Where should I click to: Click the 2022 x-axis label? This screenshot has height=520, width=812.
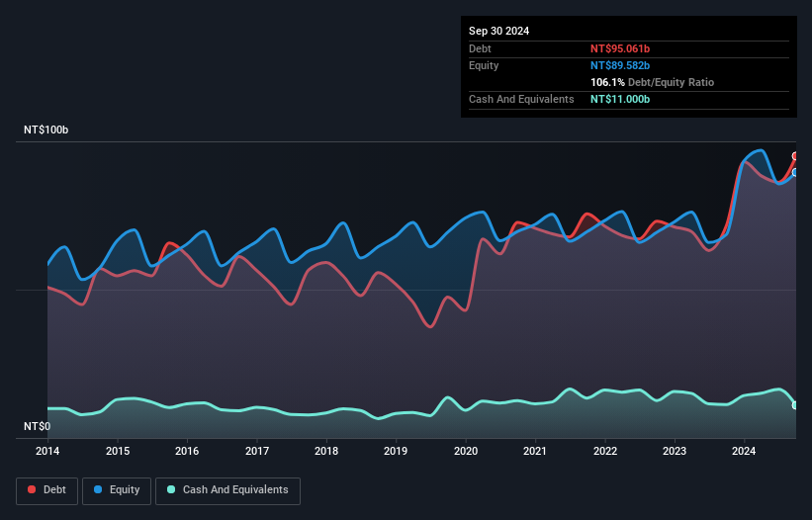605,451
